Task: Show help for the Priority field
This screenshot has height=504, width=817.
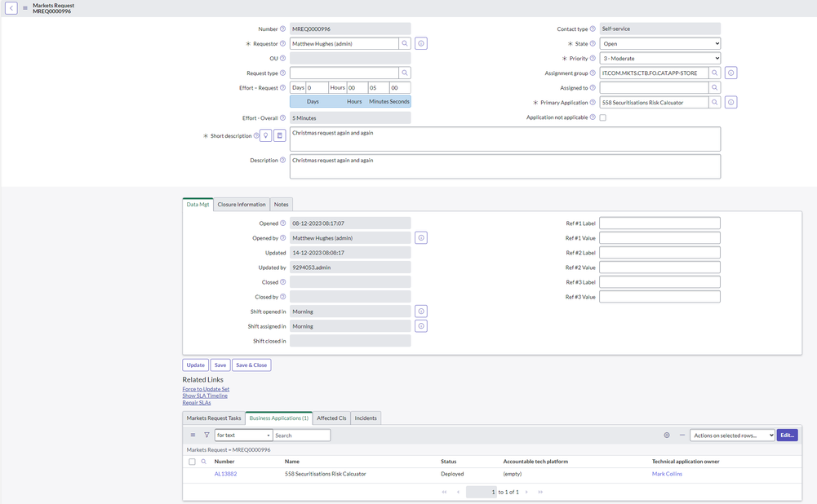Action: [x=593, y=59]
